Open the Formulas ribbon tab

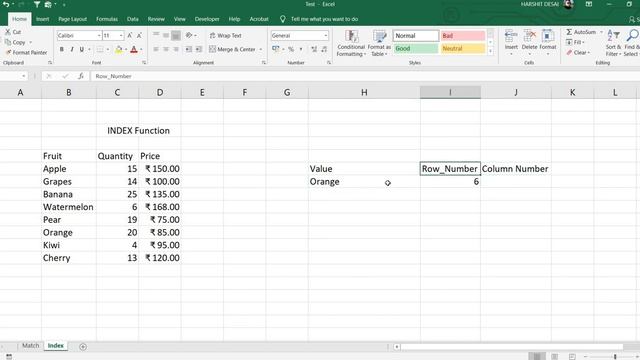(107, 19)
